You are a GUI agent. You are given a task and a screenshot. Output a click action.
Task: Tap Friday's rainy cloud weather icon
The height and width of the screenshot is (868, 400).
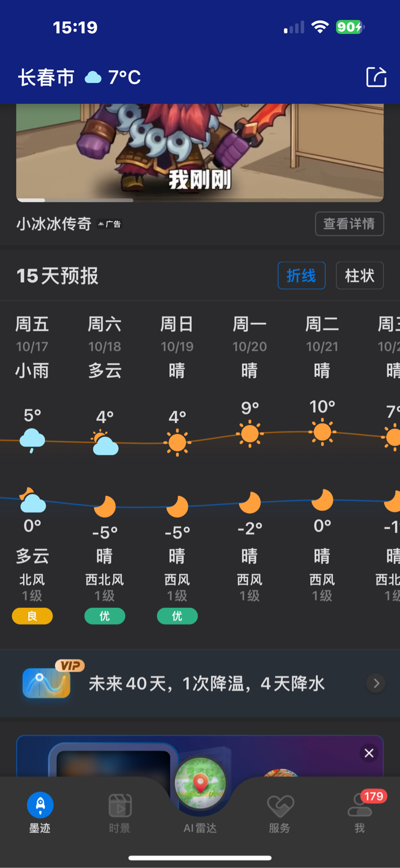click(x=32, y=441)
